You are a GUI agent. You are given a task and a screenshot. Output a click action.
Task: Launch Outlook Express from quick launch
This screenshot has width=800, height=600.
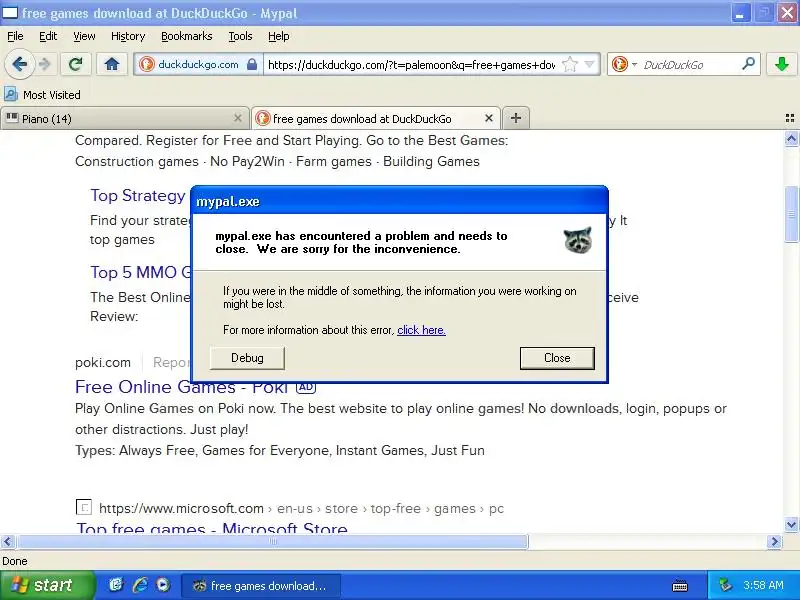116,585
